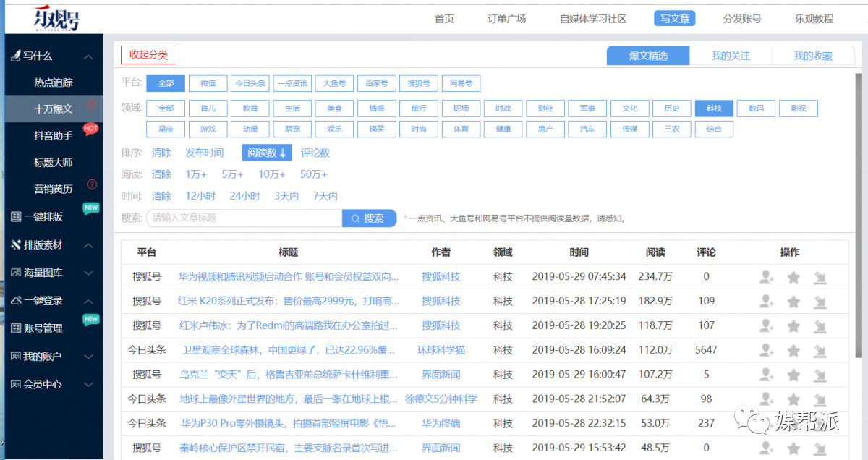This screenshot has width=868, height=460.
Task: Click the 收起分类 button
Action: (x=148, y=54)
